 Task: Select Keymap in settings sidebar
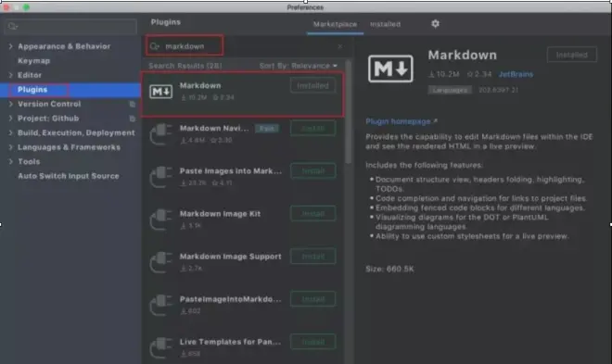pos(34,61)
